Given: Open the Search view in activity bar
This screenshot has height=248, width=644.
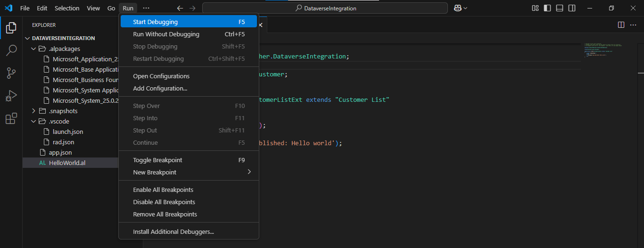Looking at the screenshot, I should point(11,50).
